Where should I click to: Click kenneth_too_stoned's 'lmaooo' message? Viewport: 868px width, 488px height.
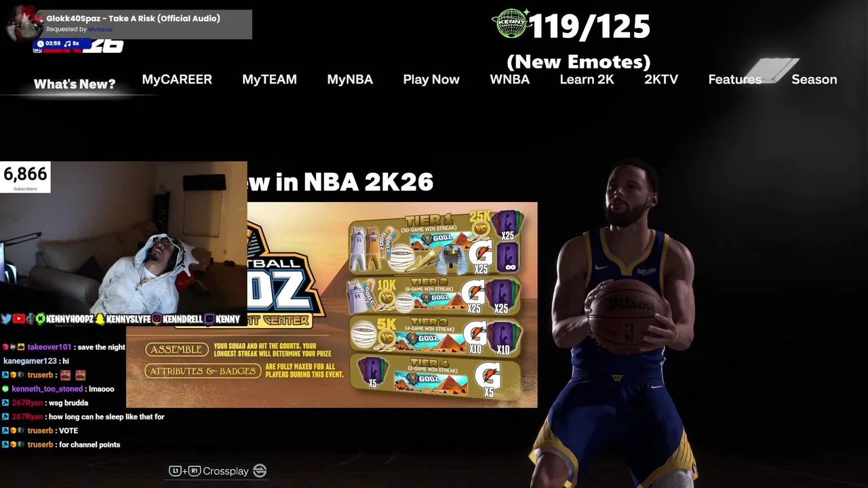click(101, 389)
